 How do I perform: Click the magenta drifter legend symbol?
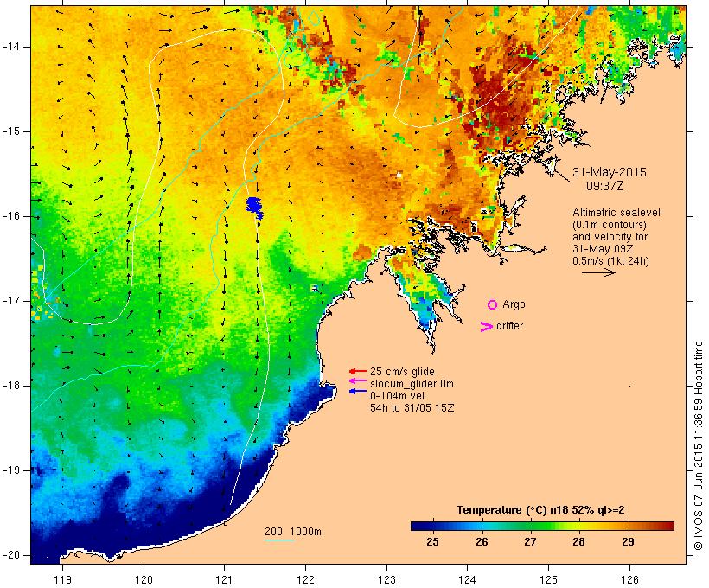[x=486, y=327]
